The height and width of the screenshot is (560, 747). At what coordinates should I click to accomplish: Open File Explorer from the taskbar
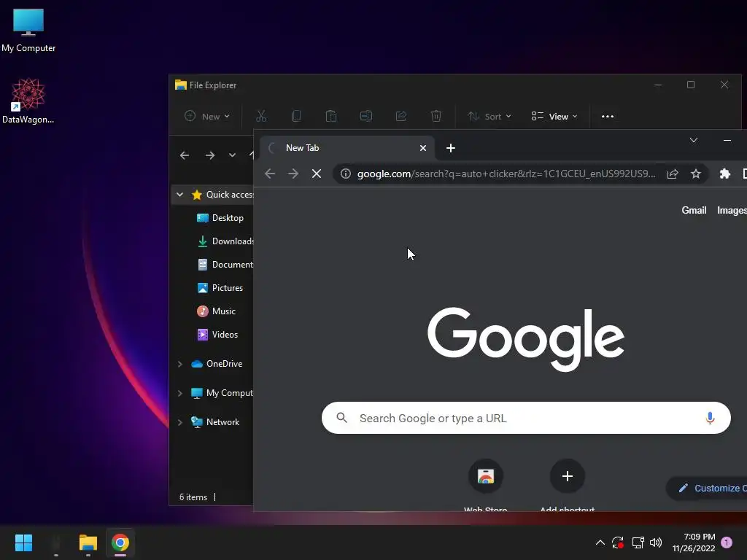88,542
